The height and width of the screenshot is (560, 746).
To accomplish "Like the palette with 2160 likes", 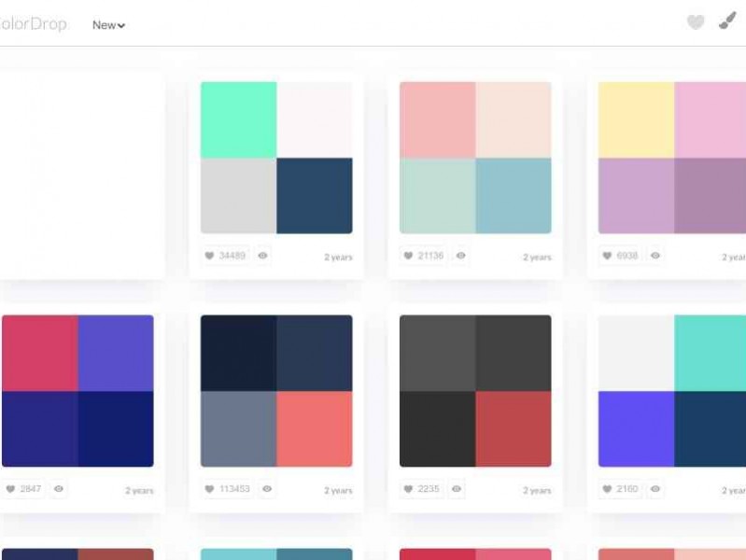I will click(x=621, y=489).
